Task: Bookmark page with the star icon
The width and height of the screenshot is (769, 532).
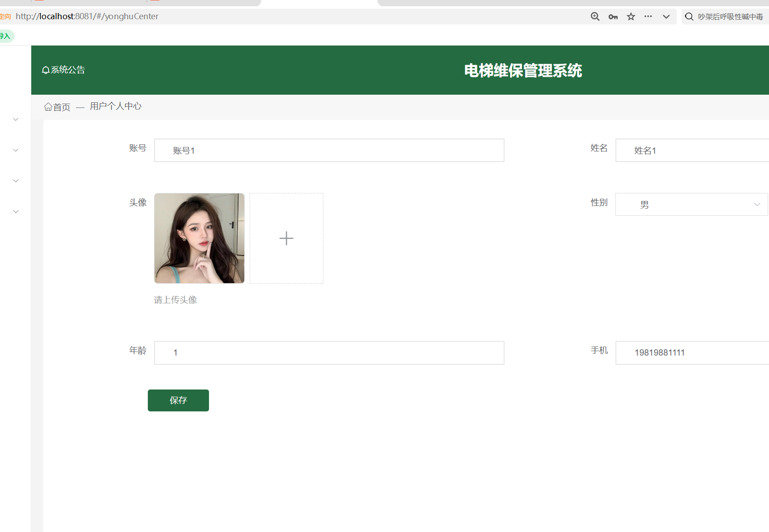Action: [x=631, y=17]
